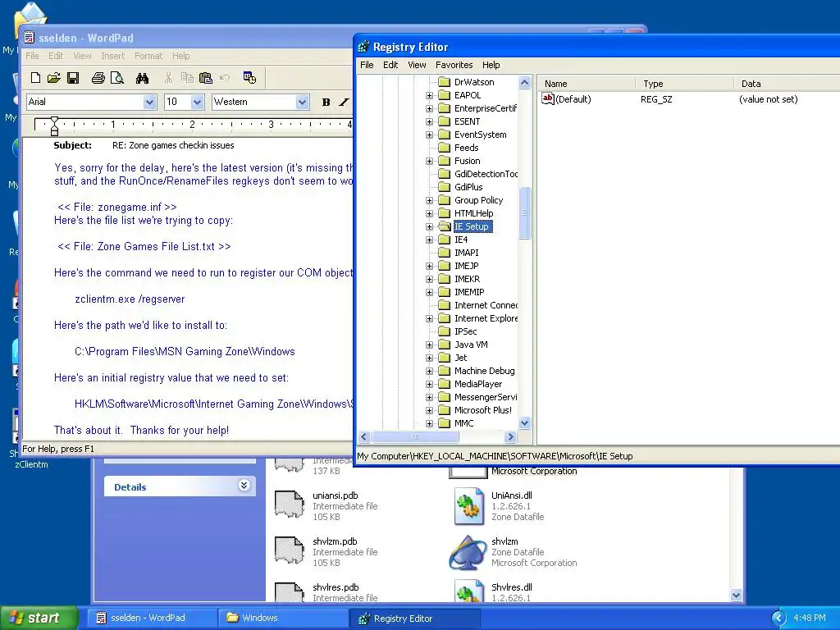Open Registry Editor Favorites menu

454,65
